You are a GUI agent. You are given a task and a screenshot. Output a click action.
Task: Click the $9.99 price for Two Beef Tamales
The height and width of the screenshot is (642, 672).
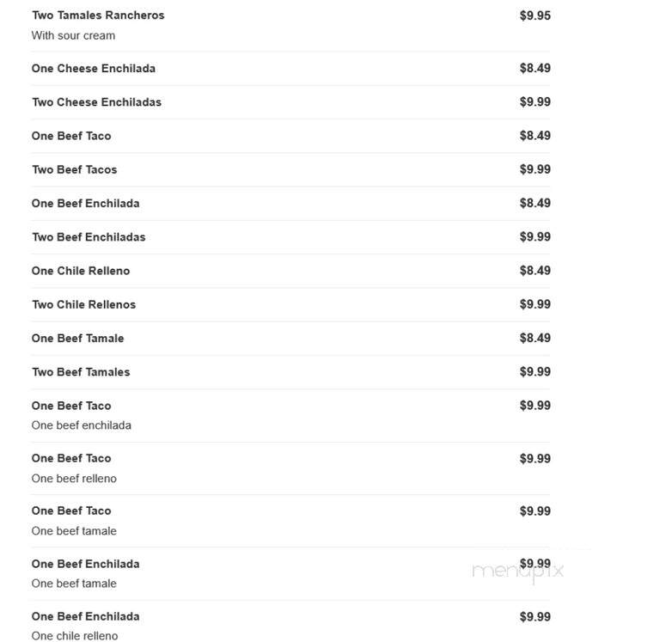pos(535,372)
